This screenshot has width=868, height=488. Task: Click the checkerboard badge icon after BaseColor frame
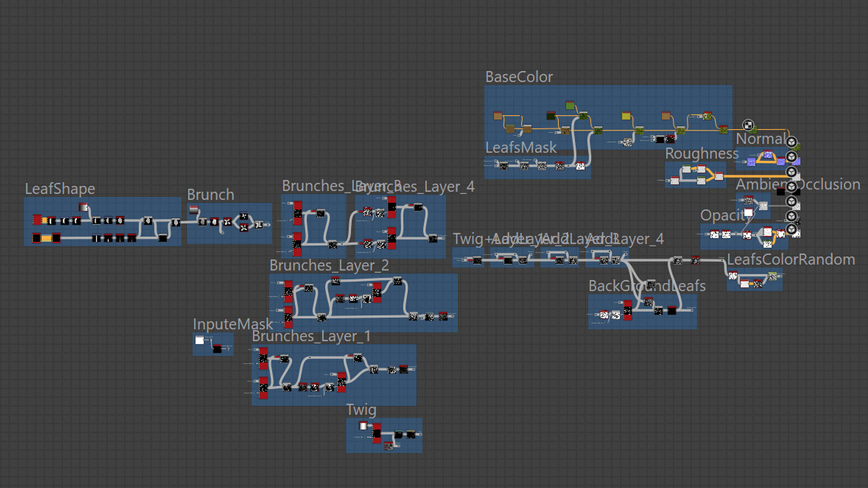pyautogui.click(x=748, y=125)
